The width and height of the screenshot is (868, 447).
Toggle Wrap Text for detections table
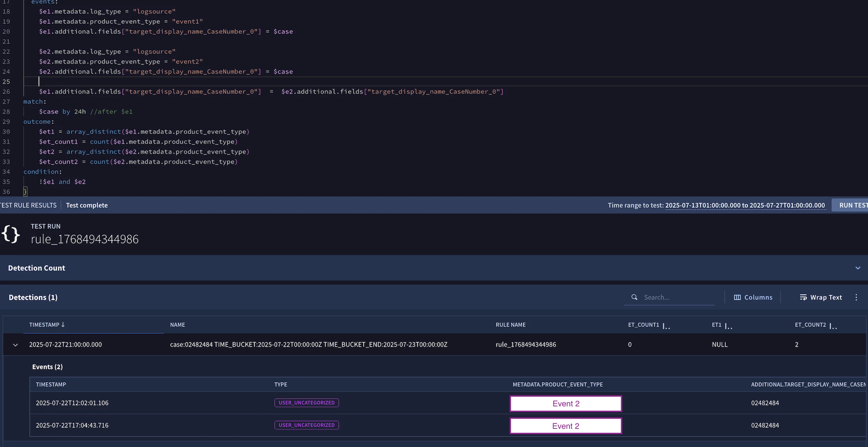click(821, 297)
